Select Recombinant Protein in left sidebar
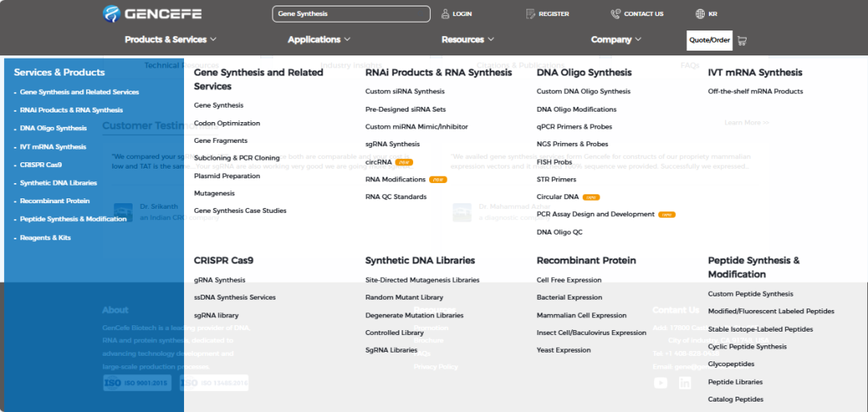 point(55,201)
